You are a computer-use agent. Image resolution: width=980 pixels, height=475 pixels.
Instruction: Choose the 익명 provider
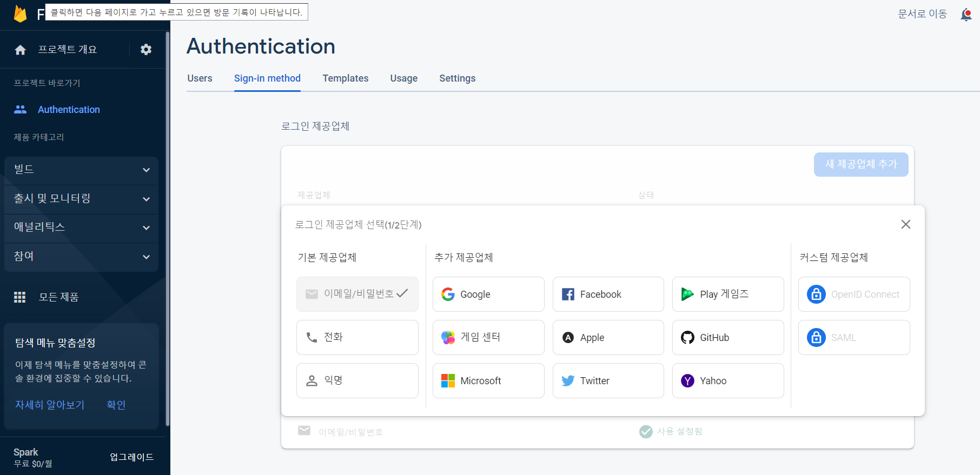coord(357,380)
